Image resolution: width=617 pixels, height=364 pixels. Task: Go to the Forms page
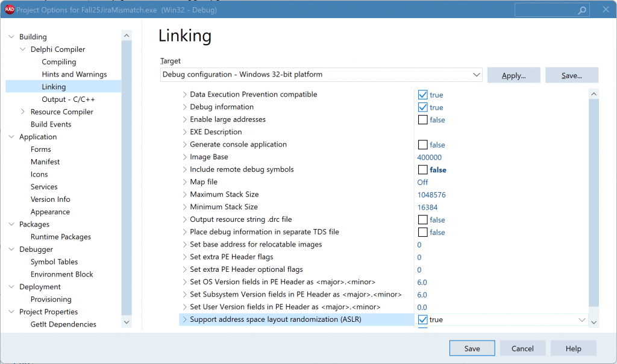[41, 149]
